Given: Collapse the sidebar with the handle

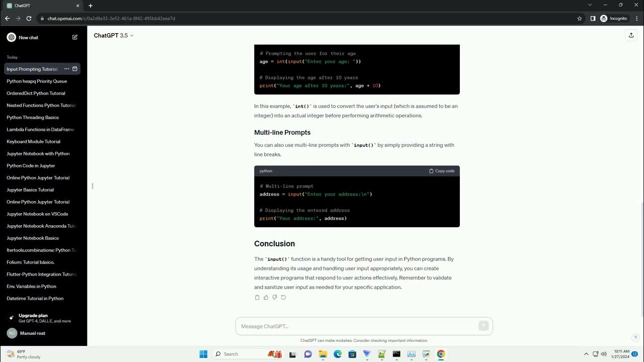Looking at the screenshot, I should [x=93, y=186].
